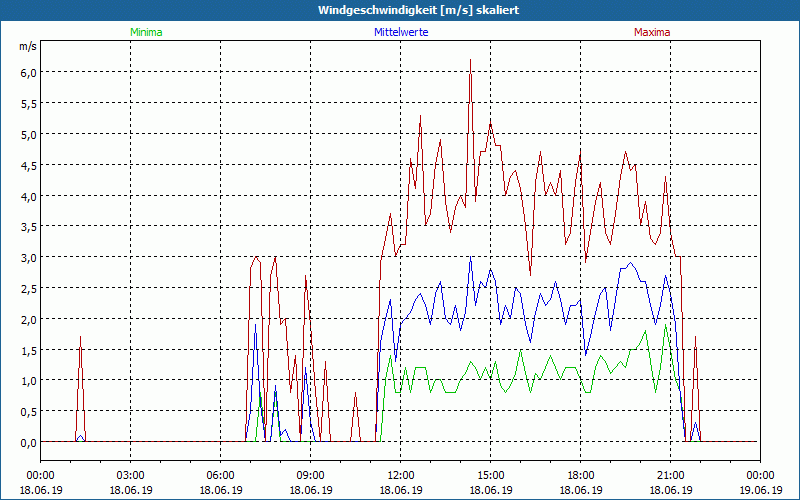Click the 1,5 y-axis value

point(29,350)
